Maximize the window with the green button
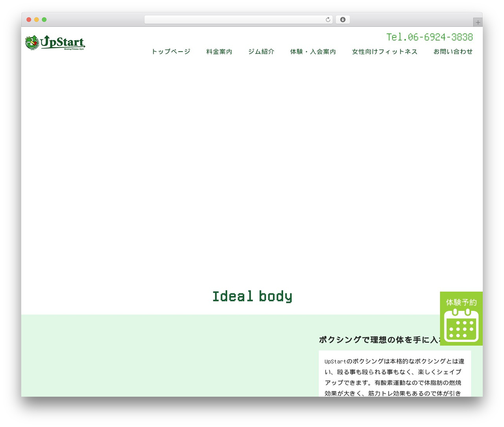This screenshot has width=504, height=427. coord(44,20)
